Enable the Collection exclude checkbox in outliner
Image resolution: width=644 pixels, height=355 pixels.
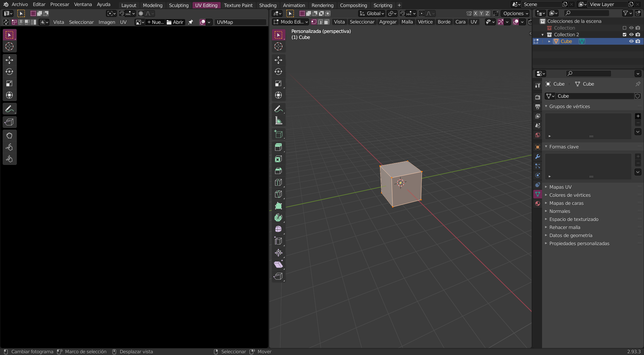tap(625, 28)
